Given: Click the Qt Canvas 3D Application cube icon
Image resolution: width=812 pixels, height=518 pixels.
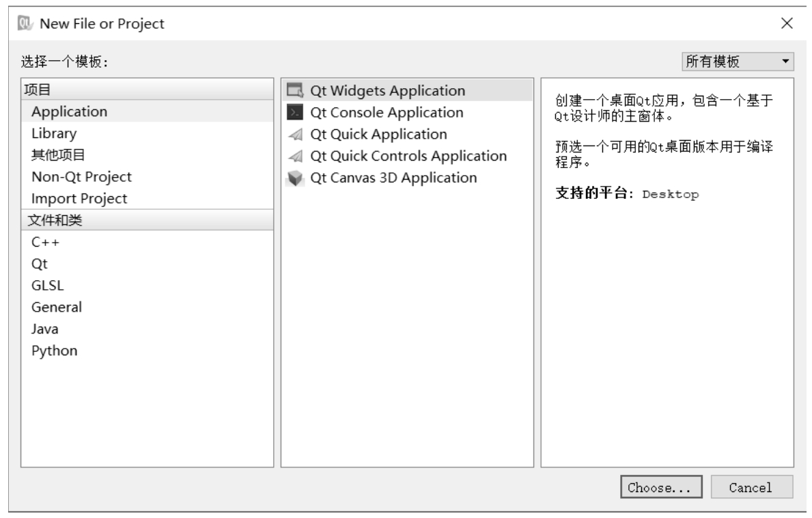Looking at the screenshot, I should (295, 178).
